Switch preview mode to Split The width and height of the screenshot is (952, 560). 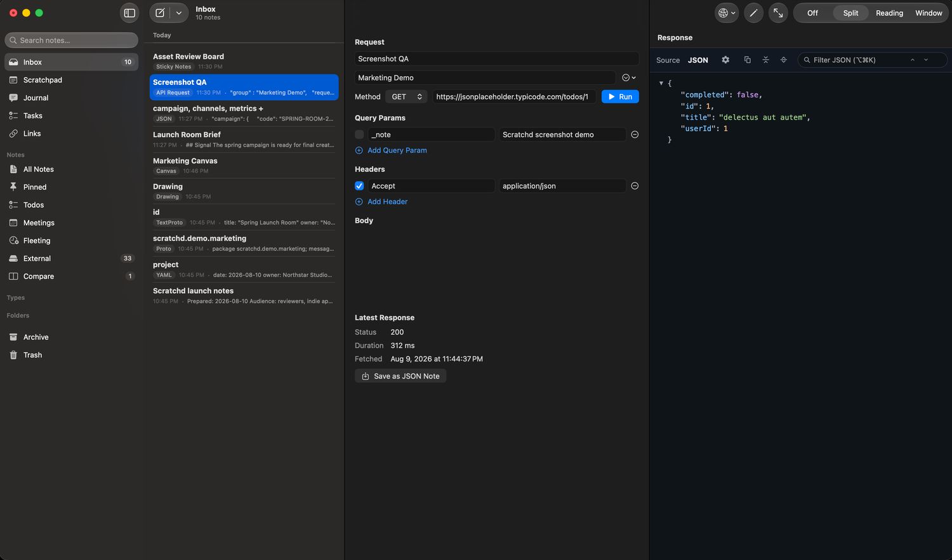(850, 13)
